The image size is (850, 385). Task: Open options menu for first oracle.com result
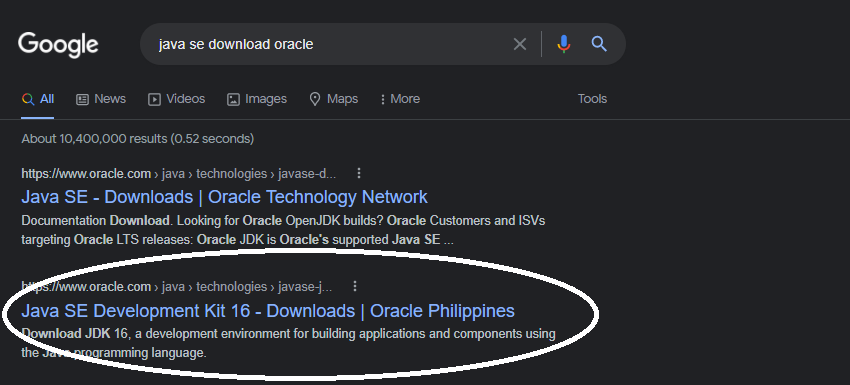coord(359,174)
